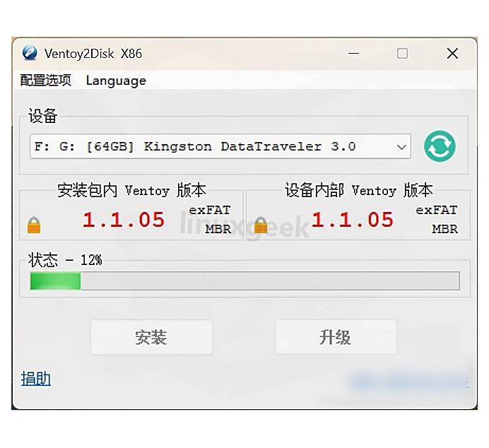Click the Ventoy2Disk X86 window title
This screenshot has width=489, height=448.
tap(93, 54)
